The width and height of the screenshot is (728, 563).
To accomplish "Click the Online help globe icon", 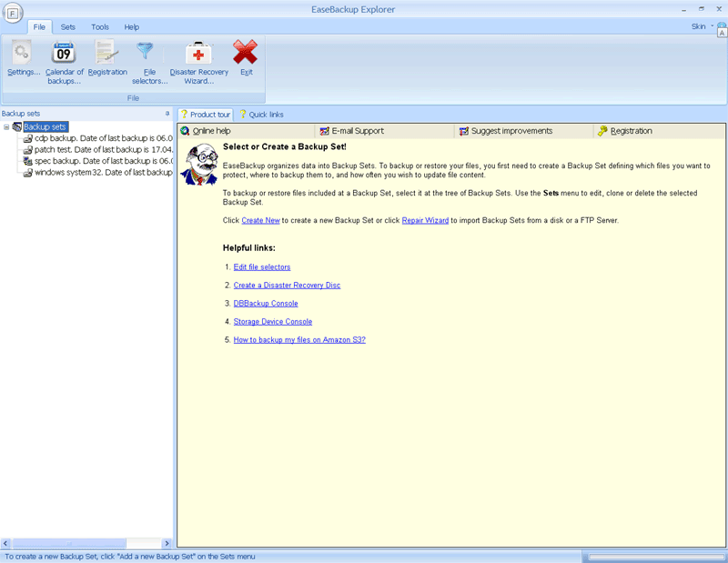I will pos(185,131).
